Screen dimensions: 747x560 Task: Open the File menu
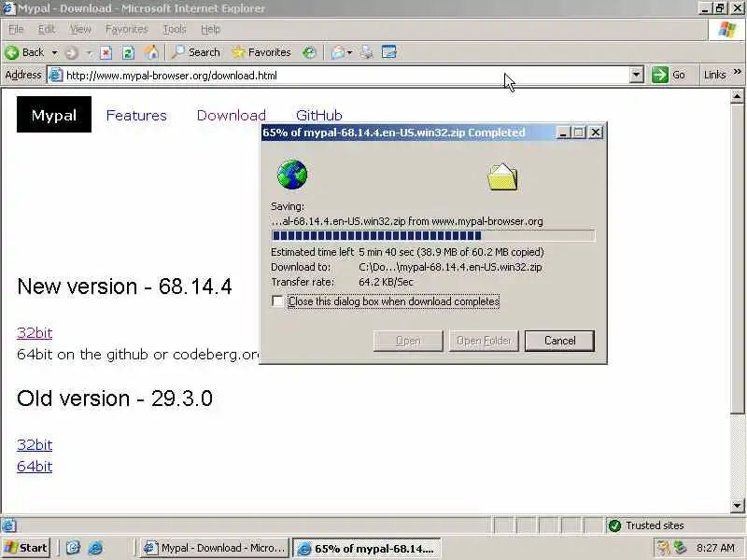coord(16,30)
